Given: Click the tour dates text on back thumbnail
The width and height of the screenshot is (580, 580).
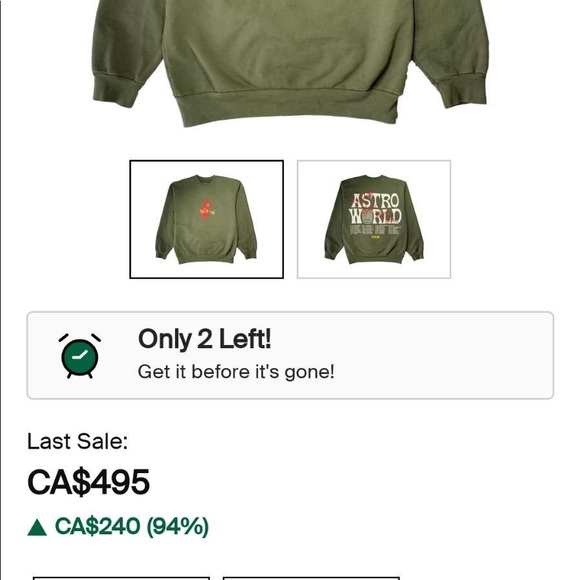Looking at the screenshot, I should pyautogui.click(x=375, y=229).
